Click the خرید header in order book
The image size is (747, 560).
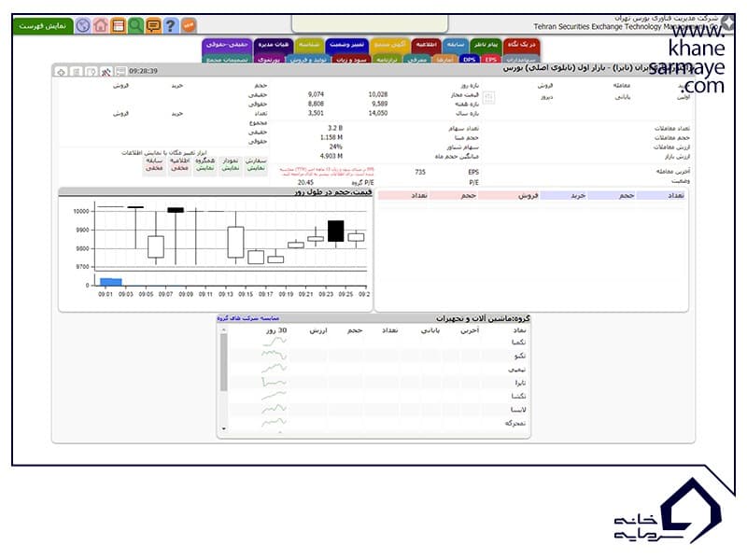tap(578, 196)
